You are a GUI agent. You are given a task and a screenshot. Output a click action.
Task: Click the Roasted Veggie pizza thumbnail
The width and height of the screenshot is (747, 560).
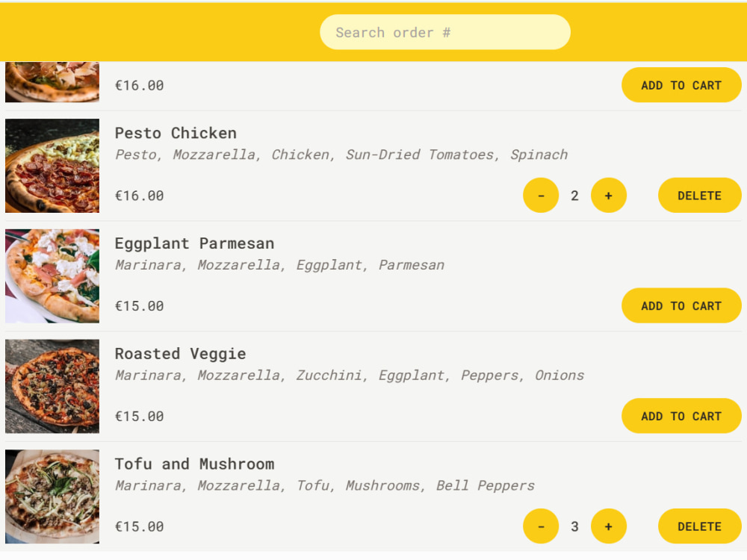(x=52, y=386)
